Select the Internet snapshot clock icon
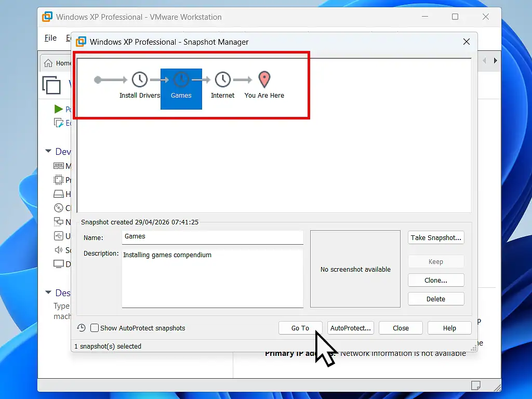532x399 pixels. coord(222,79)
